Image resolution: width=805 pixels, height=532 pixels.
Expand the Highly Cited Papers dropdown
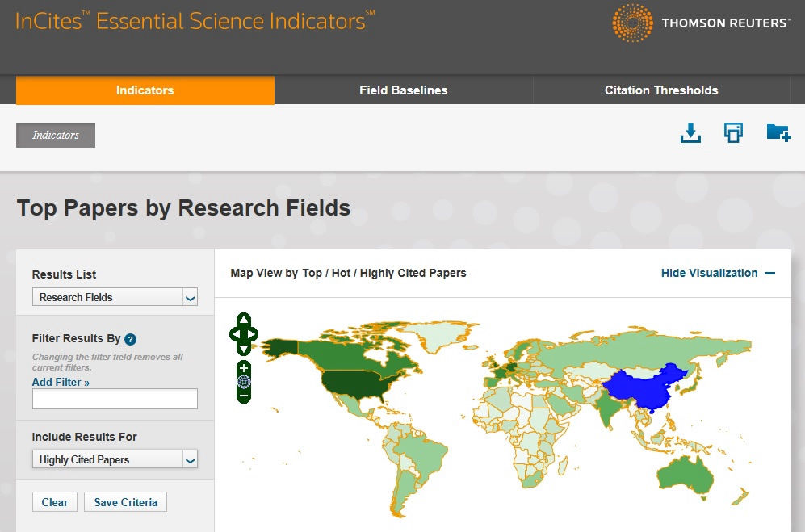[x=115, y=459]
